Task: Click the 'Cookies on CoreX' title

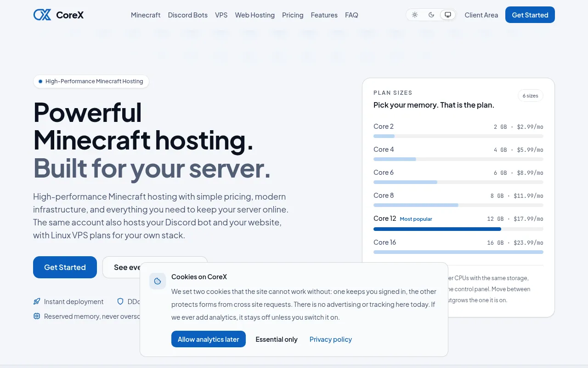Action: 199,277
